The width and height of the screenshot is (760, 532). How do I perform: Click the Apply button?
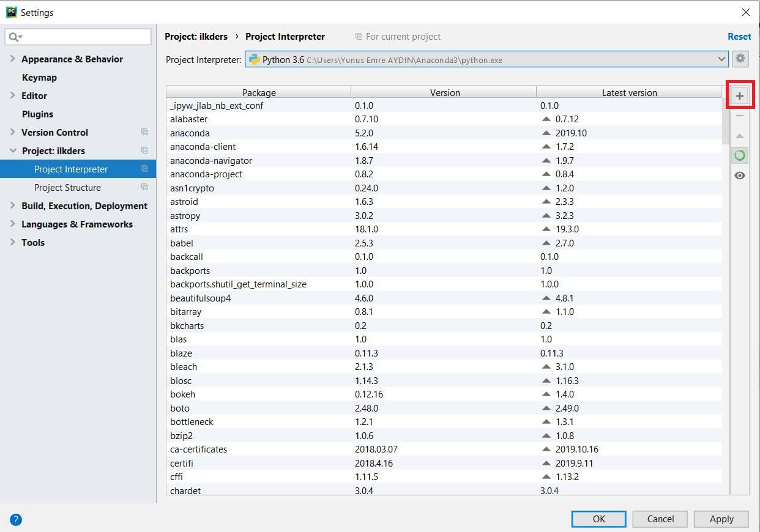(721, 519)
